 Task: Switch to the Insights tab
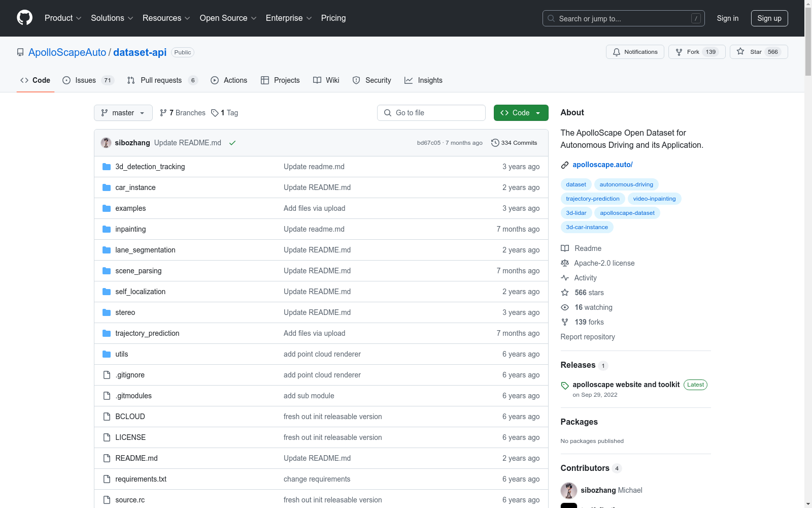[x=423, y=80]
